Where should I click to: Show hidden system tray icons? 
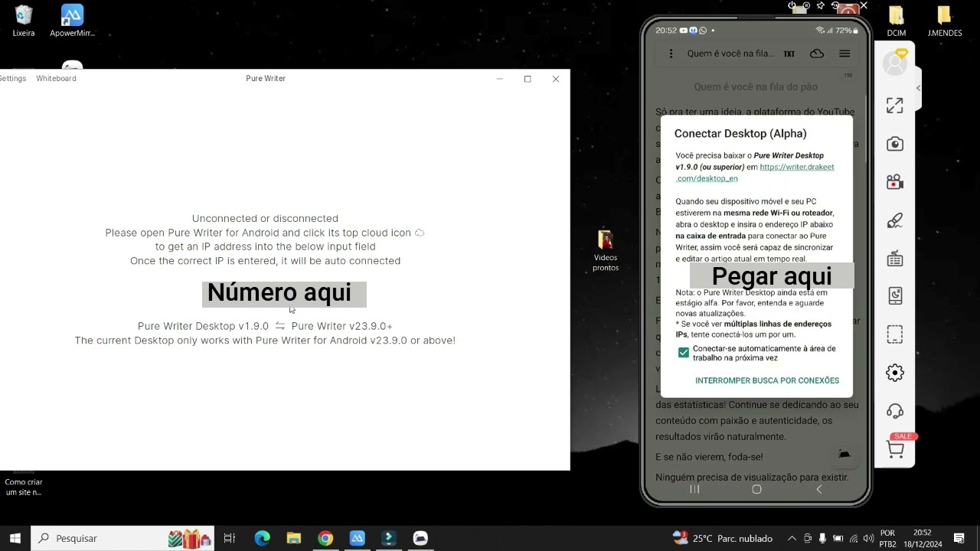(792, 538)
